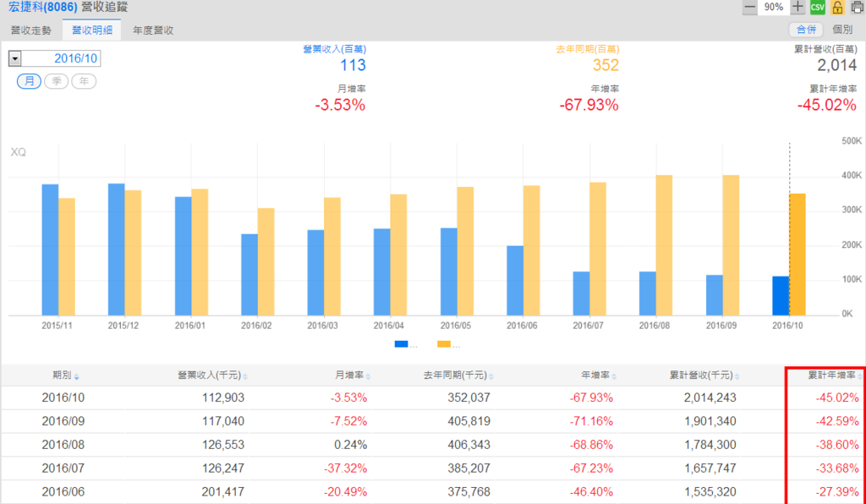Open the 年度營收 tab
The image size is (866, 504).
pyautogui.click(x=153, y=30)
